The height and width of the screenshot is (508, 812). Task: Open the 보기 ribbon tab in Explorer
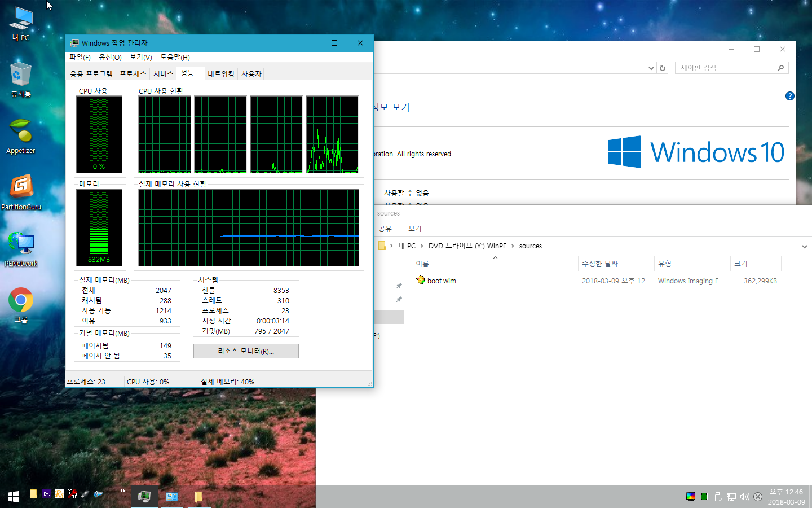(x=415, y=229)
